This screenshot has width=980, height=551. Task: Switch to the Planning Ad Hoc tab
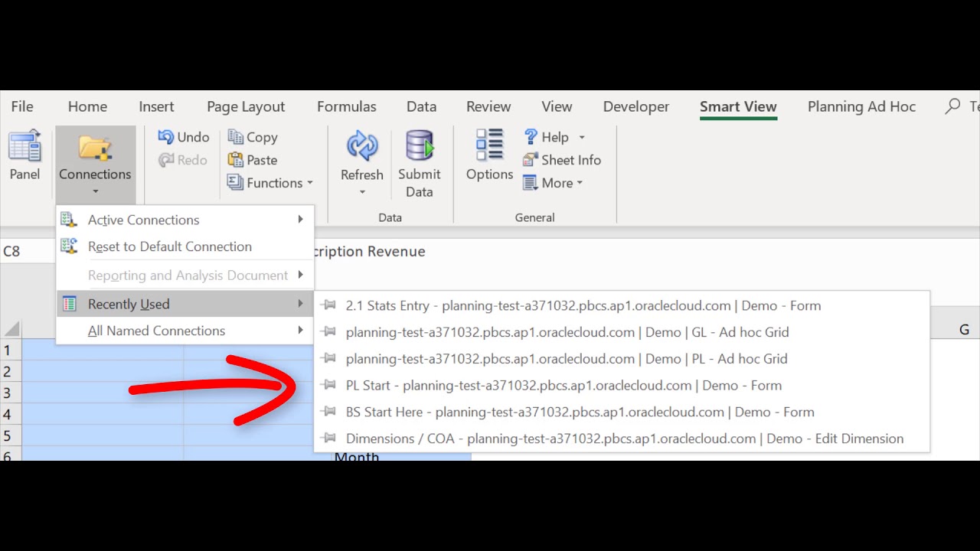[x=861, y=106]
